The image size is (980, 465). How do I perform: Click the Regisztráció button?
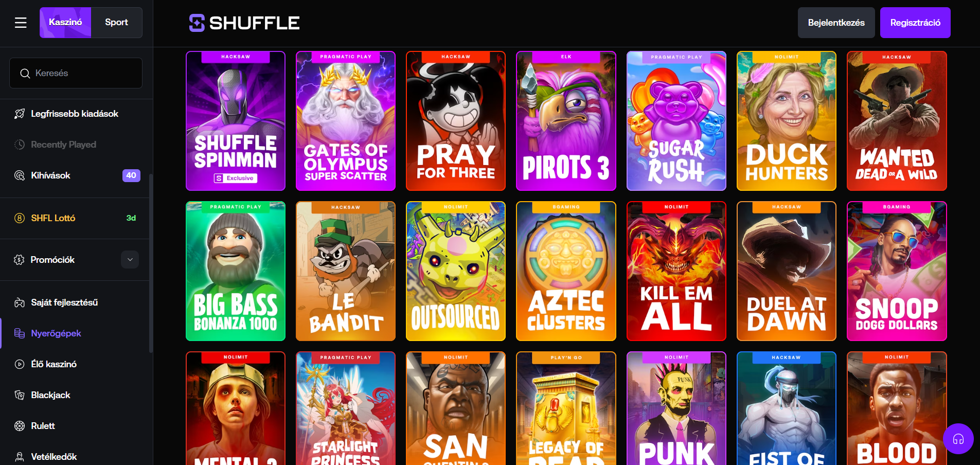[x=915, y=23]
